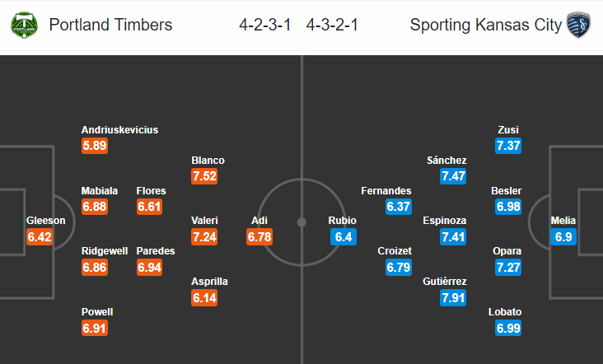Click the 4-3-2-1 formation label

click(x=332, y=25)
